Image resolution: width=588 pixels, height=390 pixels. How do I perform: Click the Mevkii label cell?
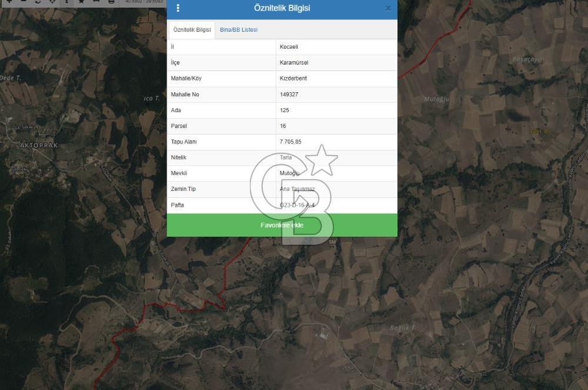(222, 173)
